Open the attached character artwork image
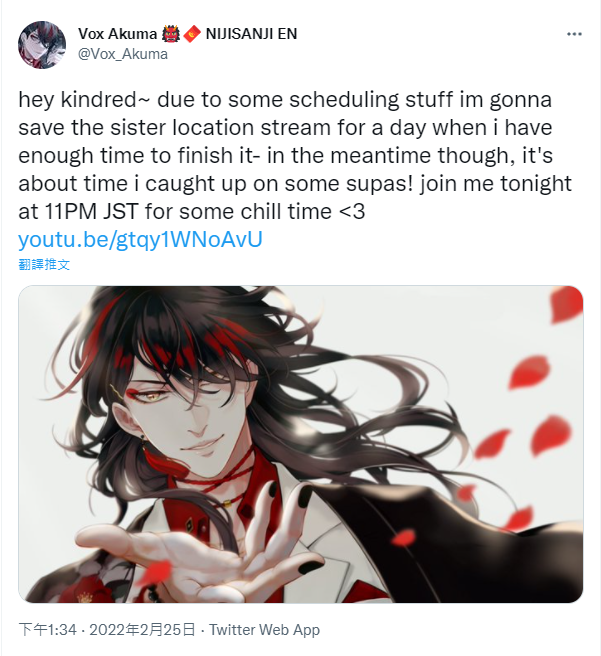Image resolution: width=601 pixels, height=656 pixels. [300, 444]
